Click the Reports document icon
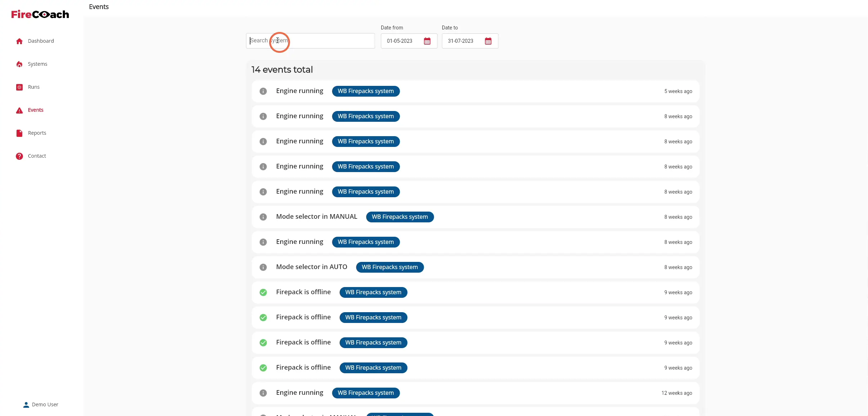Viewport: 868px width, 416px height. [x=19, y=133]
